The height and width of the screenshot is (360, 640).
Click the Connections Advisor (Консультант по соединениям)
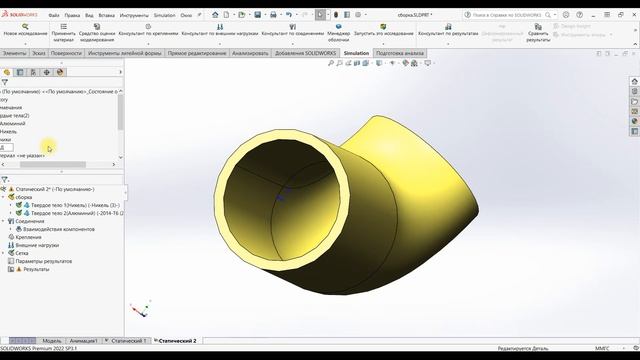click(293, 30)
